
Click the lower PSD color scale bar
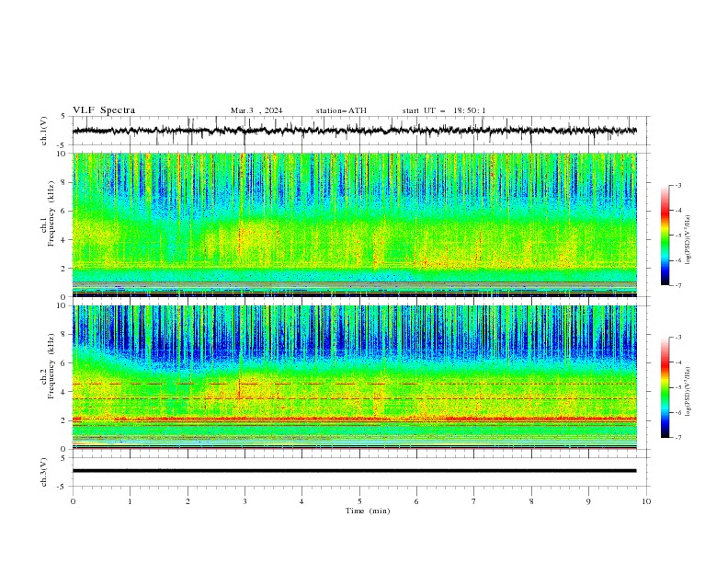pyautogui.click(x=665, y=387)
